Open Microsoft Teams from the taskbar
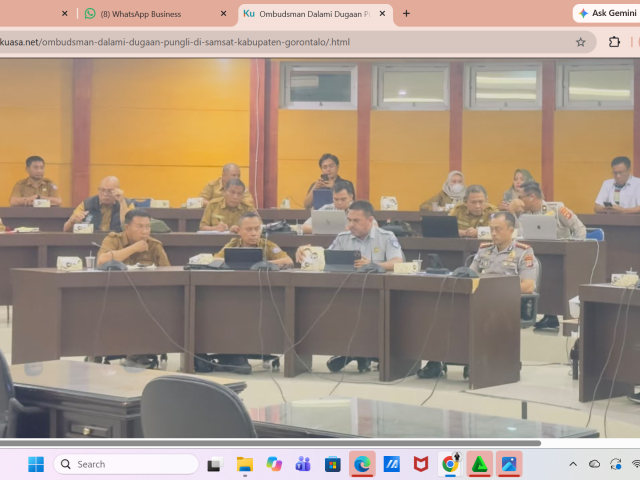The height and width of the screenshot is (480, 640). [x=303, y=464]
